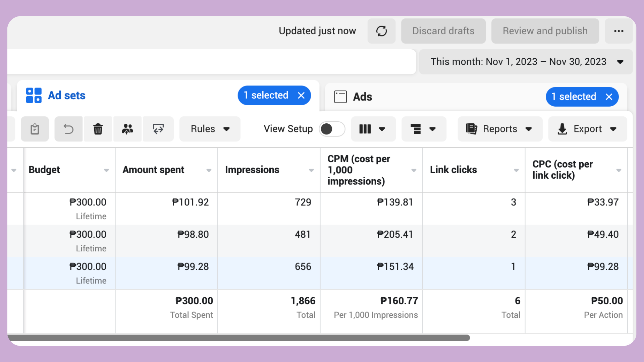This screenshot has width=644, height=362.
Task: Open the Reports dropdown menu
Action: click(500, 129)
